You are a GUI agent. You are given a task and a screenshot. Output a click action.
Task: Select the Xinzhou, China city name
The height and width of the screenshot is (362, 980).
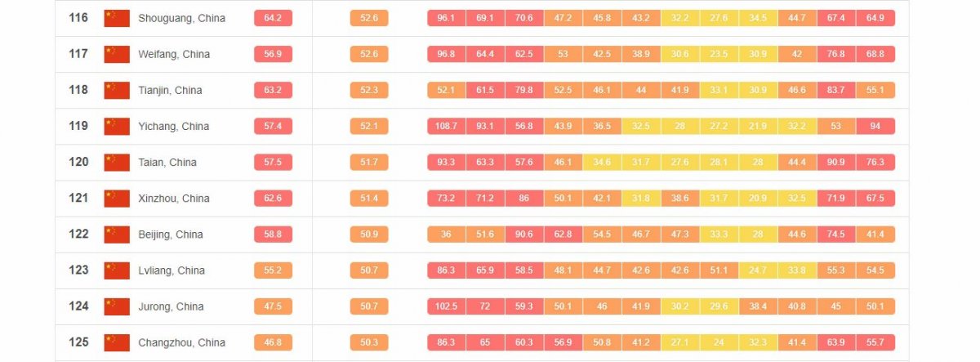(x=174, y=199)
